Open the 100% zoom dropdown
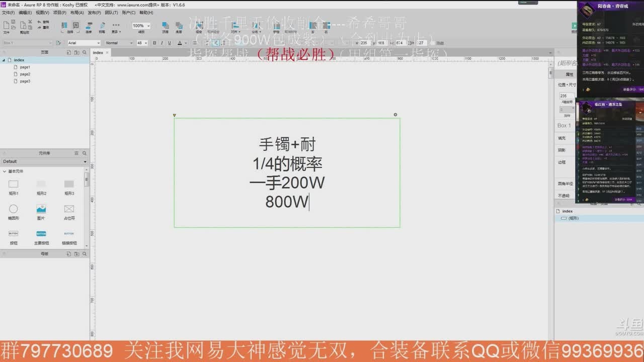 (141, 26)
